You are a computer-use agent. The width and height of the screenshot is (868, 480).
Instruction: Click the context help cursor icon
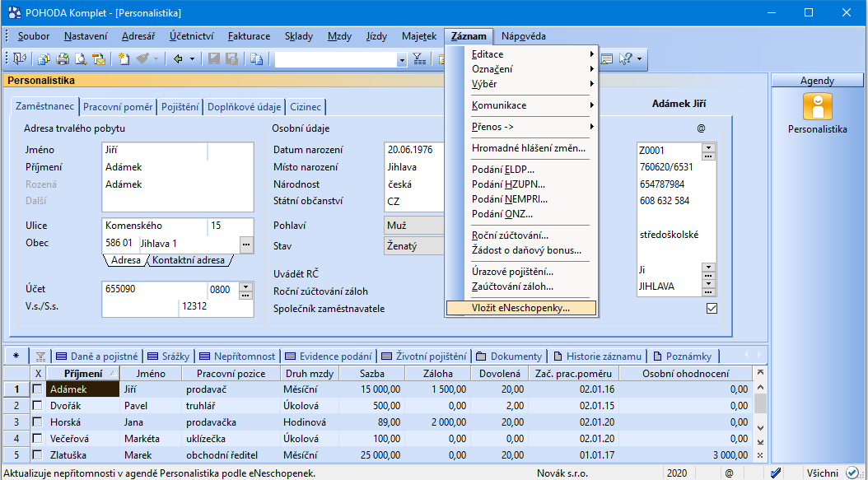pos(625,59)
